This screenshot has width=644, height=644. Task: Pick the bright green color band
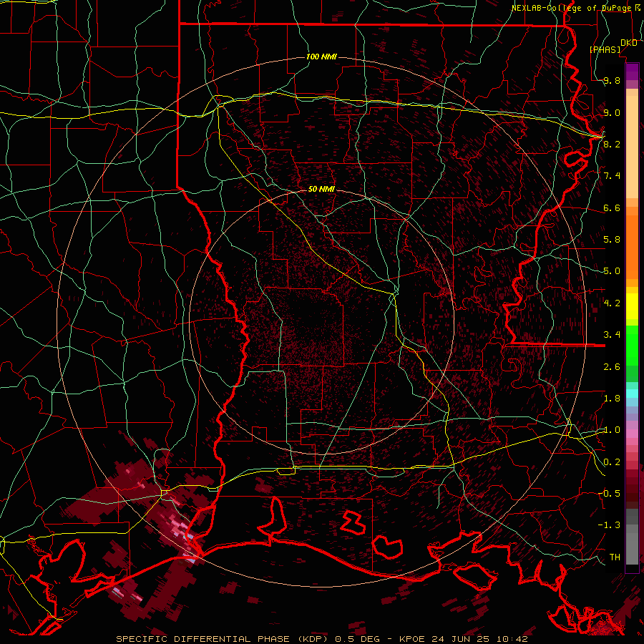pos(632,346)
